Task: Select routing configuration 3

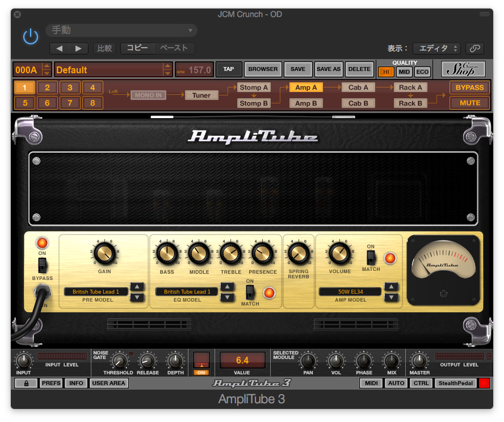Action: click(x=70, y=87)
